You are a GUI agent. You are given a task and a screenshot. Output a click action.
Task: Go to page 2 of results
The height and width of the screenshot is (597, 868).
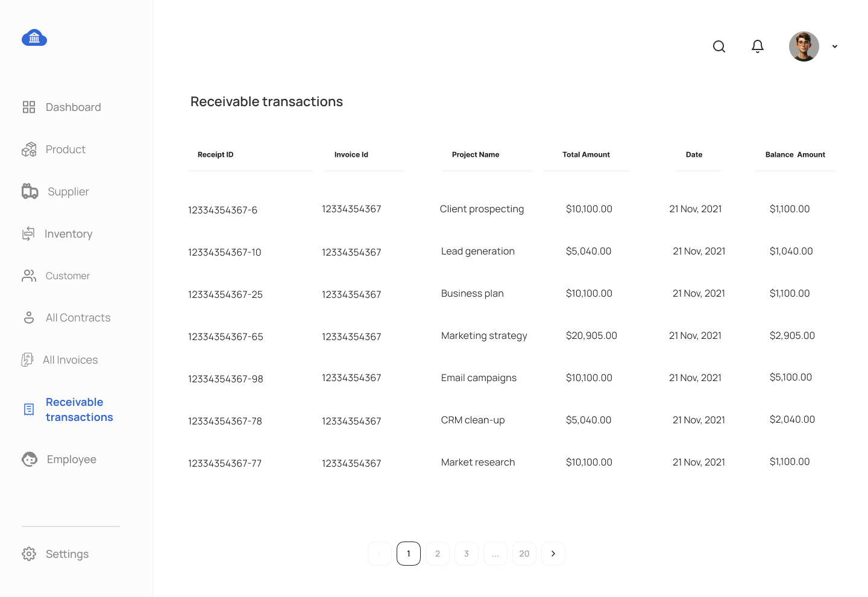coord(438,554)
